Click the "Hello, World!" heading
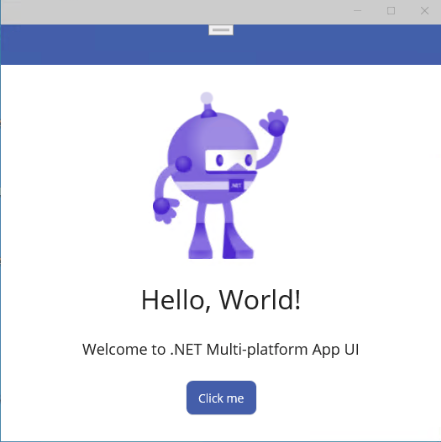The width and height of the screenshot is (441, 442). 221,300
